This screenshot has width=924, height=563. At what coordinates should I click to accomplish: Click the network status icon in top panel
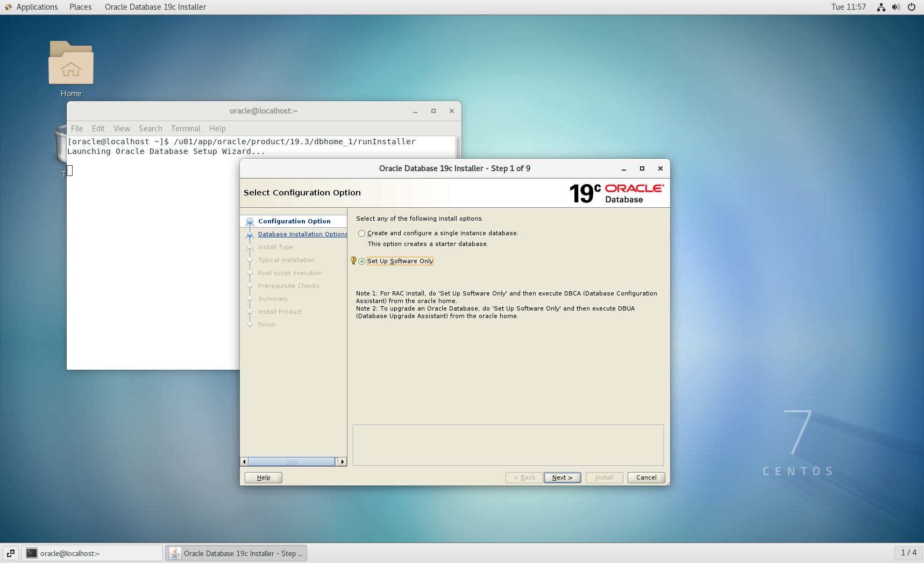tap(881, 7)
